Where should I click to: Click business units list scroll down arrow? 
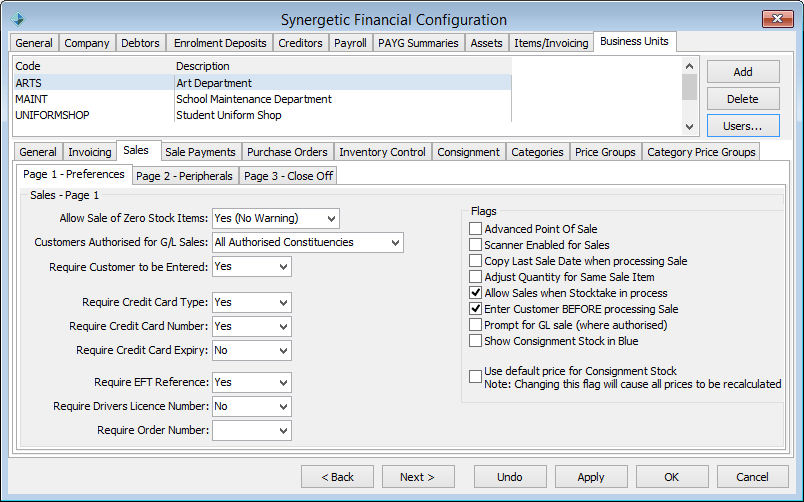pyautogui.click(x=689, y=126)
